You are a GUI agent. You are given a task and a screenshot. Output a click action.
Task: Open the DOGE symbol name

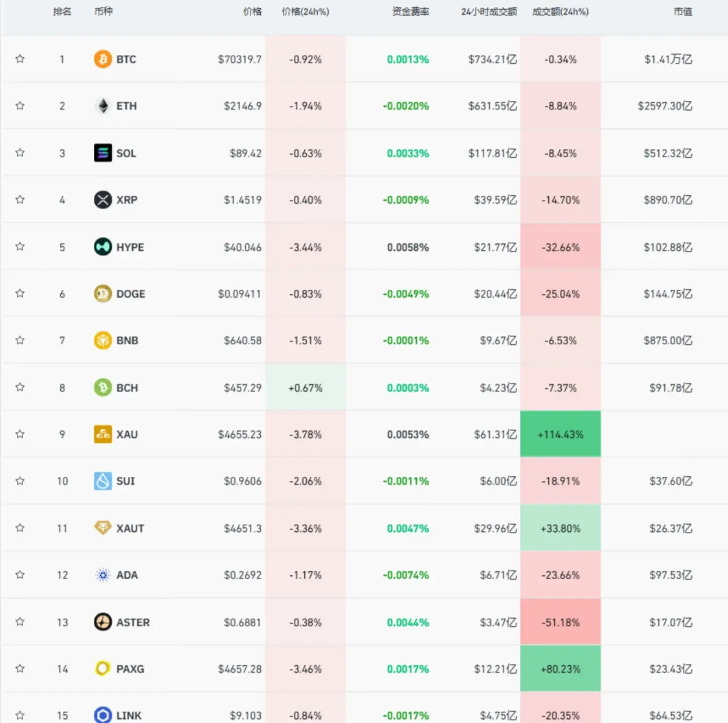[131, 294]
